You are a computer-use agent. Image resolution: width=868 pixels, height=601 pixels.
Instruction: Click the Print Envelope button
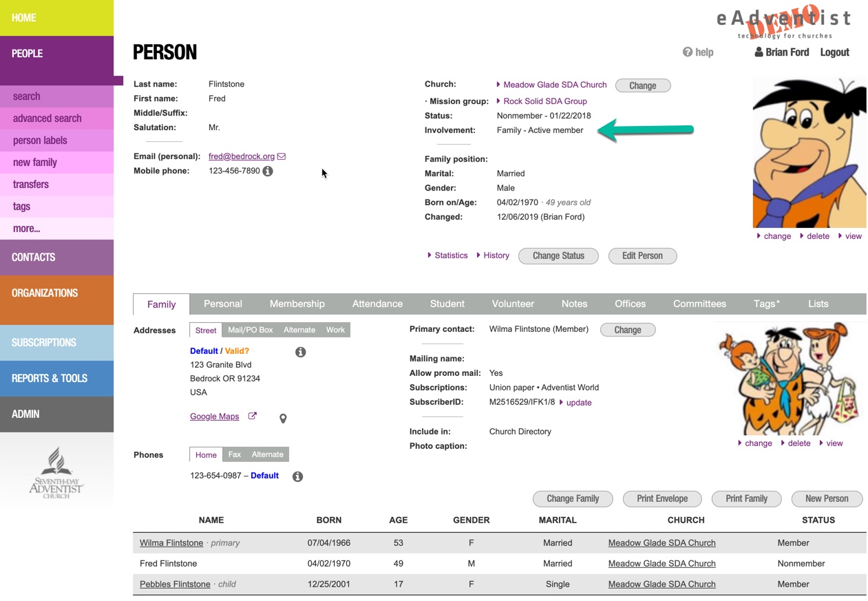tap(662, 498)
